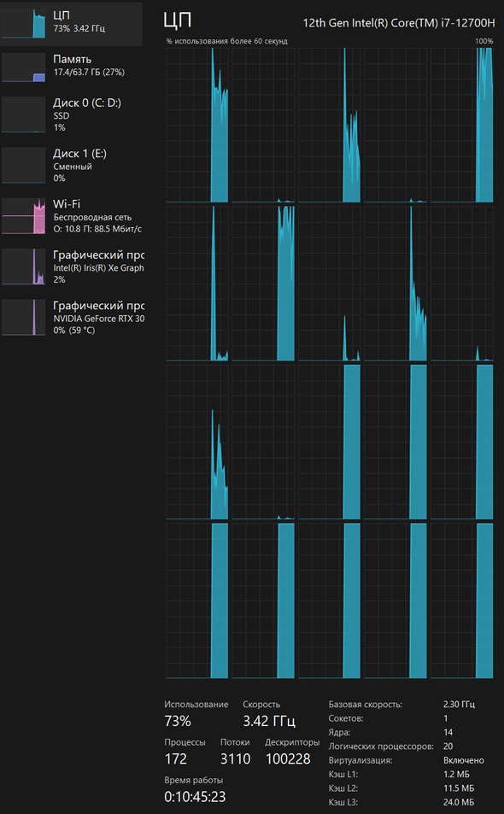The width and height of the screenshot is (504, 814).
Task: Select the Intel Iris Xe graphics processor entry
Action: [x=71, y=266]
